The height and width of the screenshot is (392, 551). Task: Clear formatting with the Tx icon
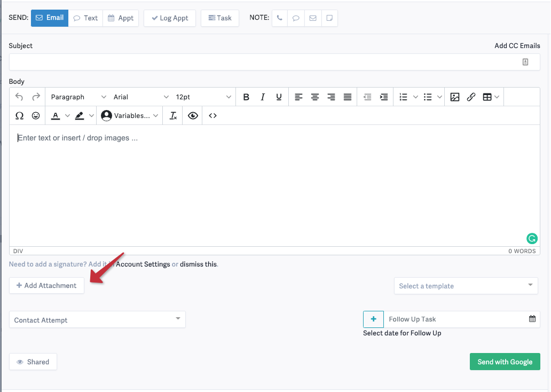point(173,115)
